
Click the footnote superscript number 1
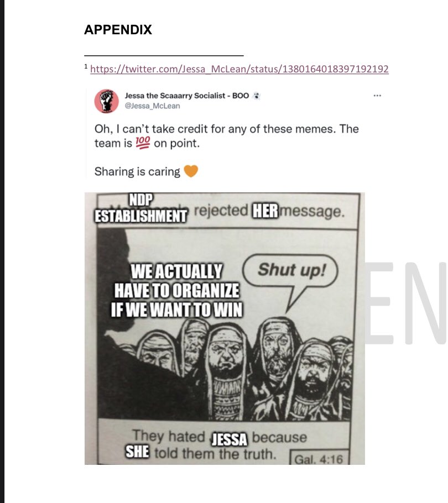pos(86,66)
